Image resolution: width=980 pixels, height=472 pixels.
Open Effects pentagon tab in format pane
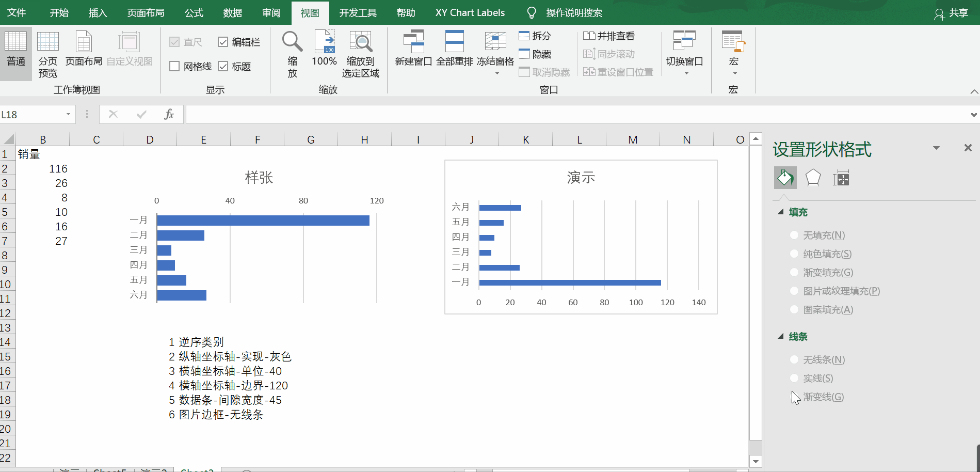coord(813,178)
